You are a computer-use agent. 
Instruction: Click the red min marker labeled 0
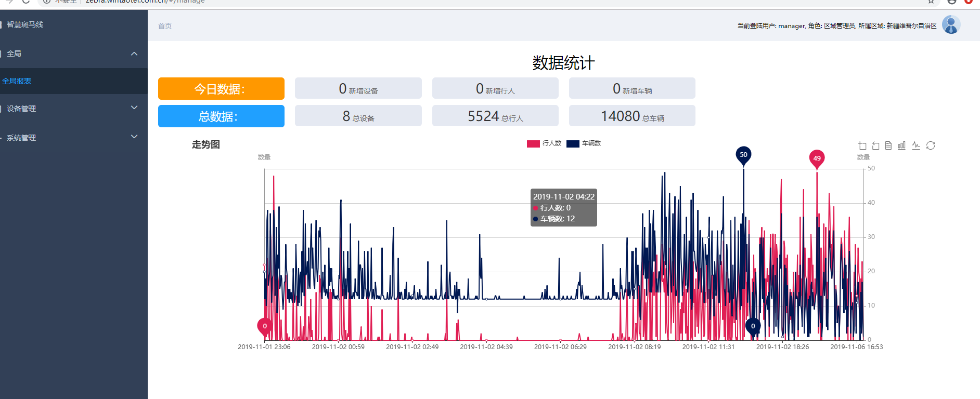click(x=265, y=327)
